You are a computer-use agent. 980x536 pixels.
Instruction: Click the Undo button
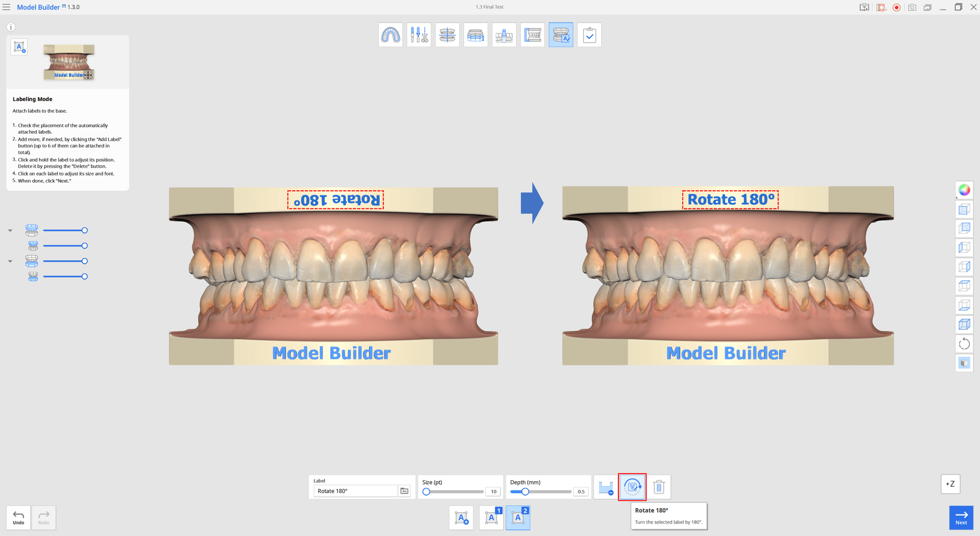[x=19, y=518]
